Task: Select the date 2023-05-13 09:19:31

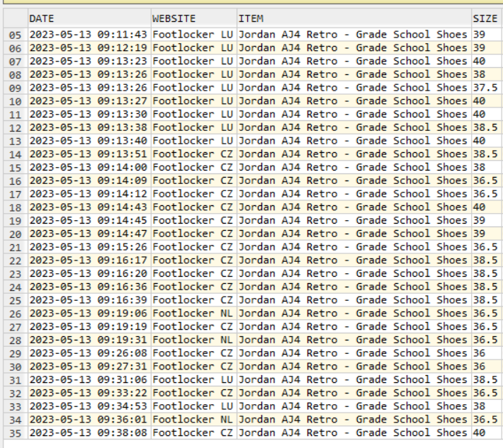Action: coord(89,340)
